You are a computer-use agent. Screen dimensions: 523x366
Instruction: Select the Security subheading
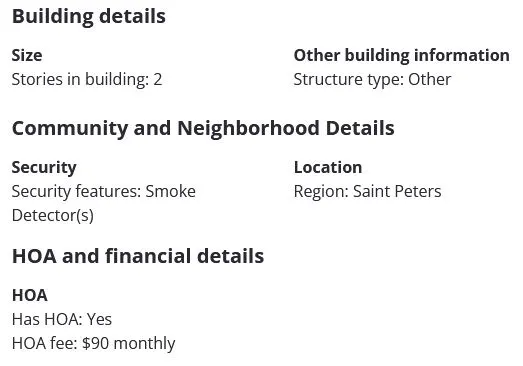44,168
